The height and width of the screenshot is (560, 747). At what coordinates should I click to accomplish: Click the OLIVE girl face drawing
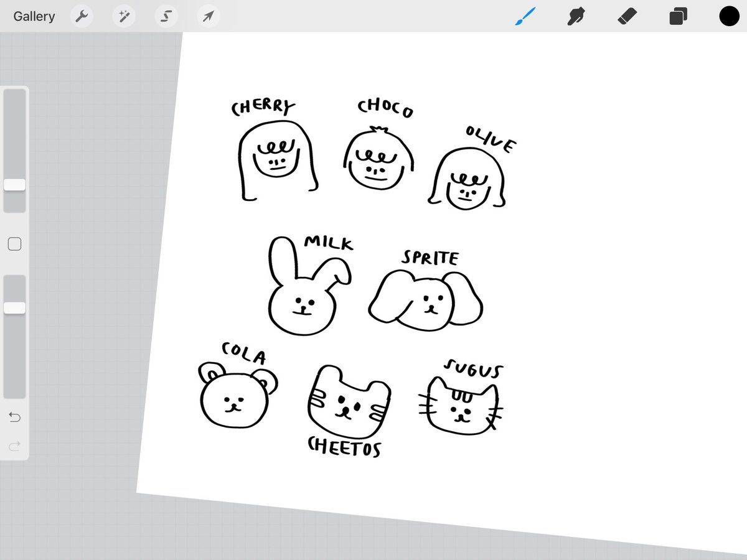point(467,179)
